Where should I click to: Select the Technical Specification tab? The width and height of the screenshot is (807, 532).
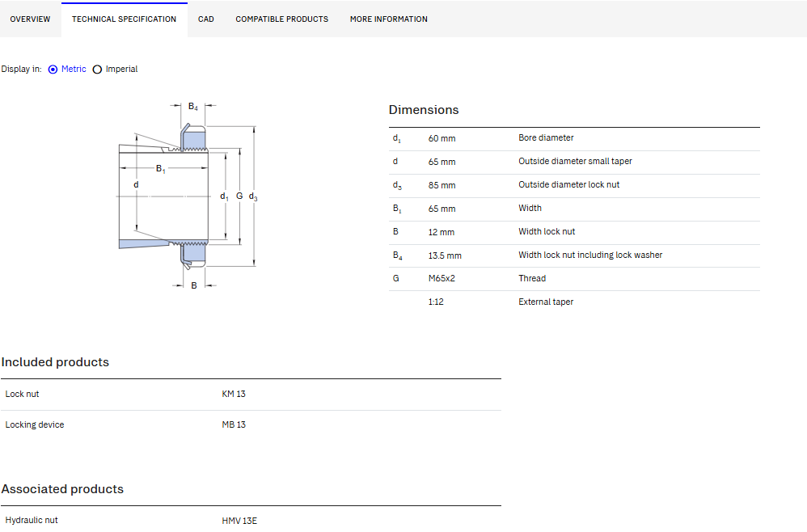(124, 19)
